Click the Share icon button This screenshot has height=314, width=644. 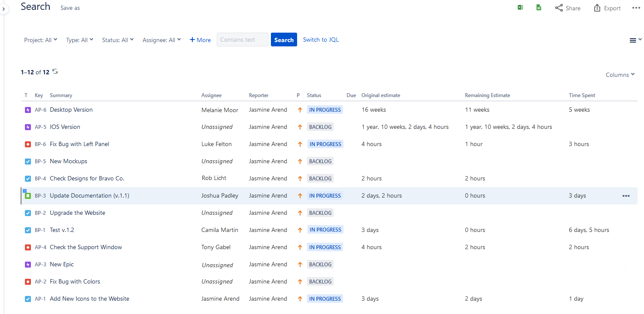coord(567,8)
